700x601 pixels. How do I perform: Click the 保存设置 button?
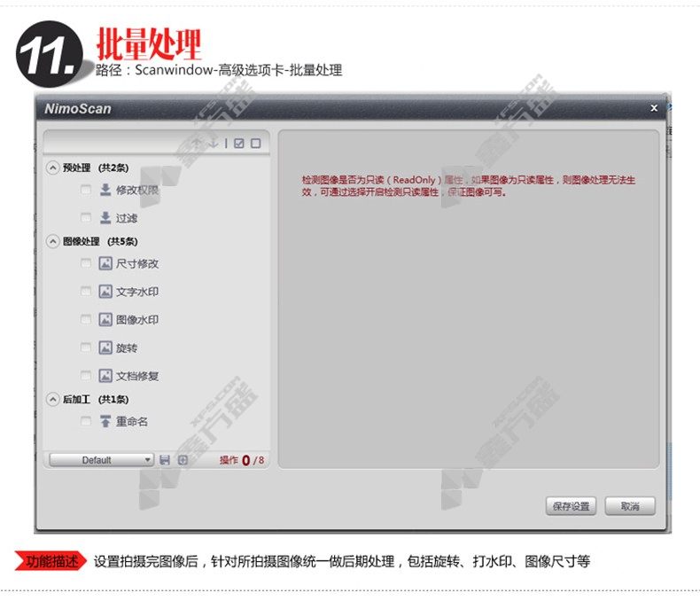click(x=571, y=506)
